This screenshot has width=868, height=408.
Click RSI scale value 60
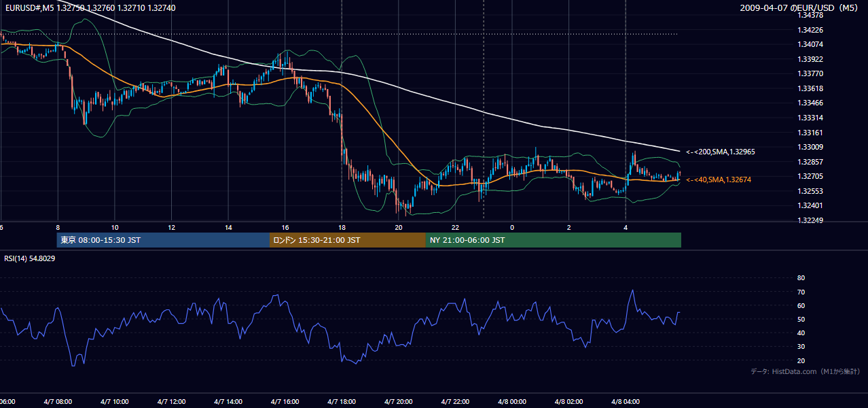pos(801,305)
